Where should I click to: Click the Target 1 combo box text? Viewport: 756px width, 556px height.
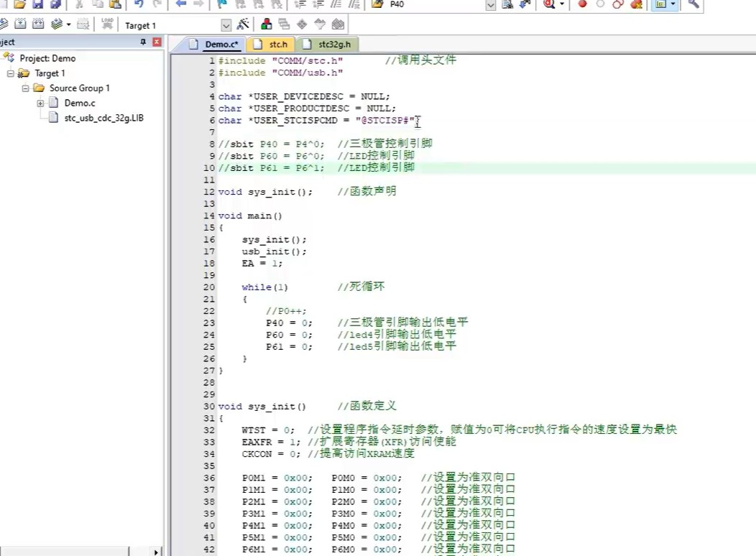(140, 26)
